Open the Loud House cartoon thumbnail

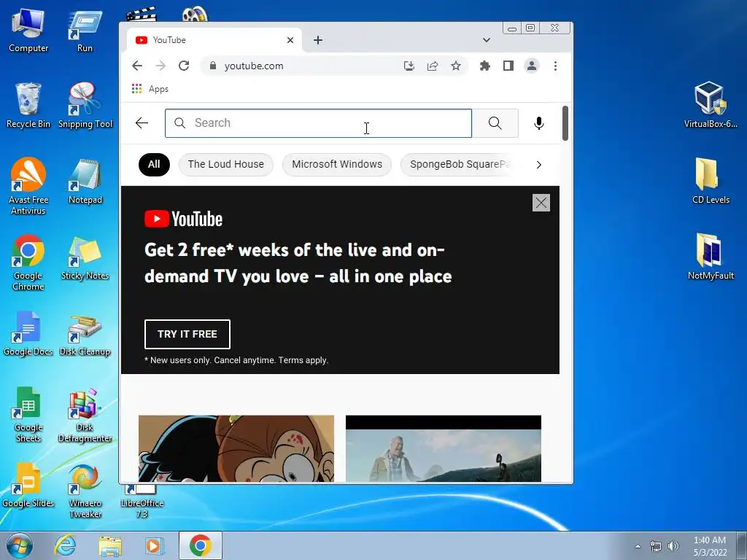pos(236,448)
